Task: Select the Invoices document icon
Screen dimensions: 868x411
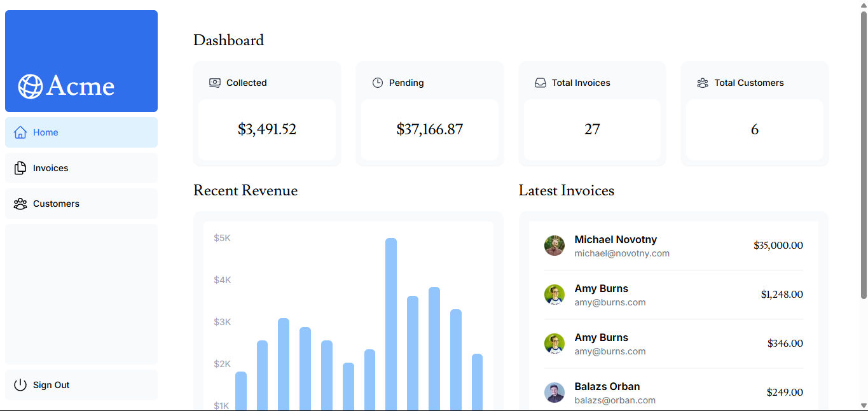Action: coord(20,167)
